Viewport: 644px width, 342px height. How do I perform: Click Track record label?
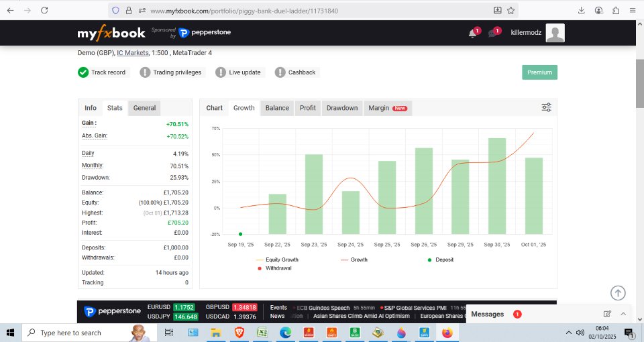click(108, 72)
